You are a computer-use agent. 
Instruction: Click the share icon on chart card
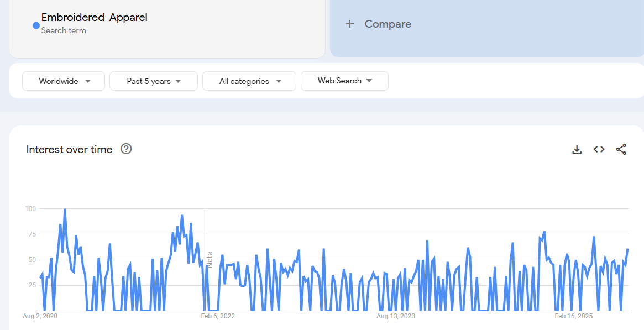coord(621,149)
